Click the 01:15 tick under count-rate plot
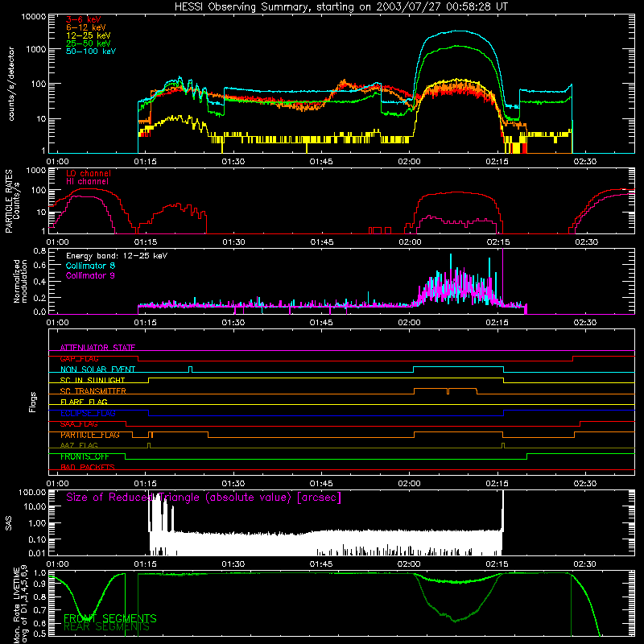Image resolution: width=644 pixels, height=644 pixels. [145, 162]
